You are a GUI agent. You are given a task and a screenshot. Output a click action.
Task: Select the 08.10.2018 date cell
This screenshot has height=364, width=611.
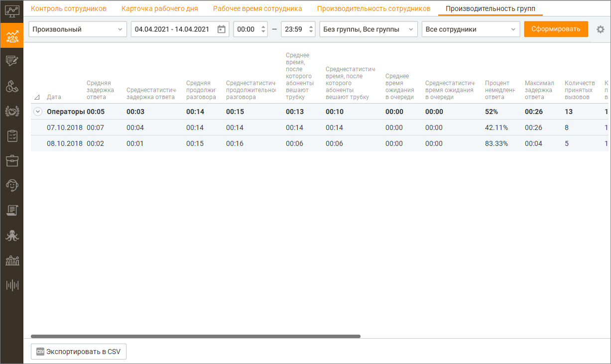tap(65, 143)
